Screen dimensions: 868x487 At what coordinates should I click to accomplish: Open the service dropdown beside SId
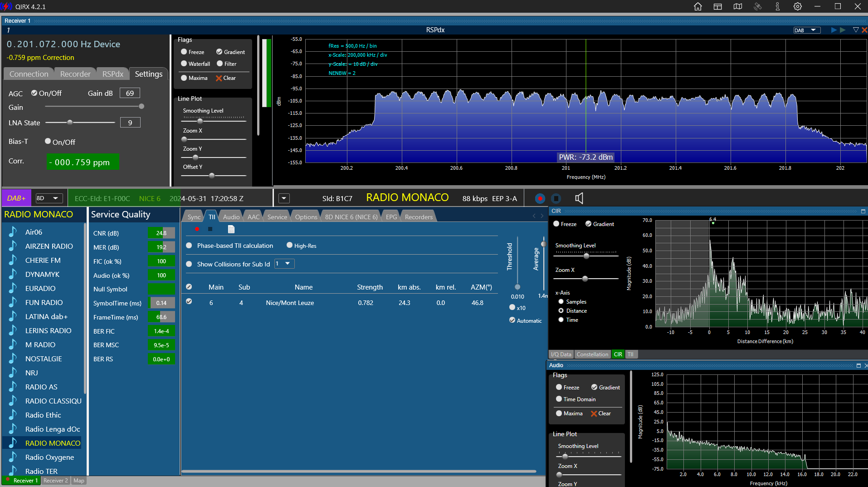[284, 198]
